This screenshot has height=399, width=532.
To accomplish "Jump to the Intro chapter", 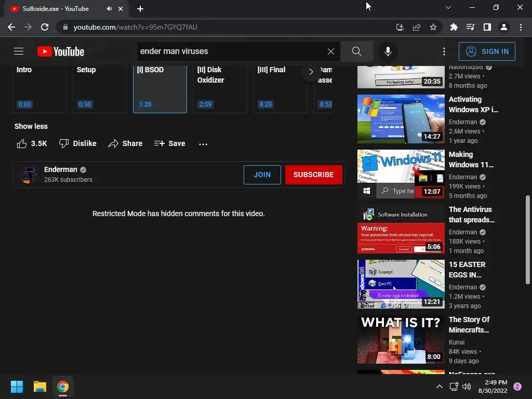I will click(x=39, y=89).
